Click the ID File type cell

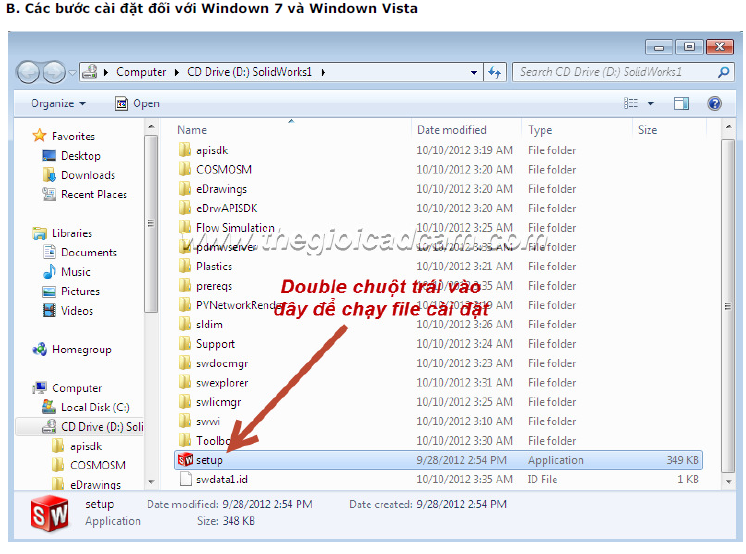point(542,479)
